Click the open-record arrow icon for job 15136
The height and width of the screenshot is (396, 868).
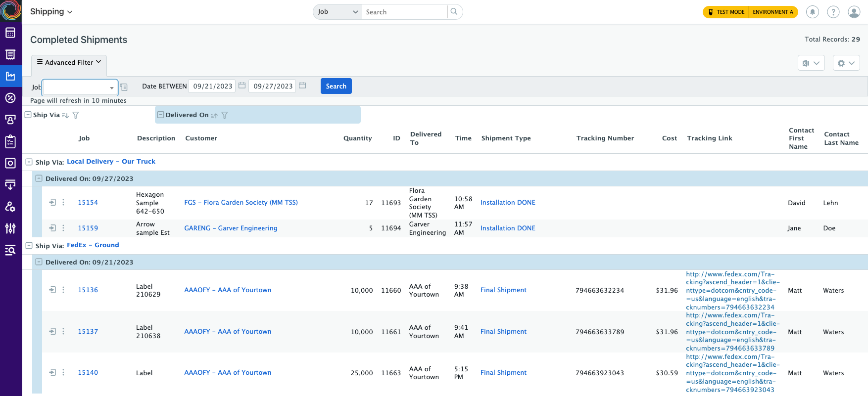(x=52, y=290)
